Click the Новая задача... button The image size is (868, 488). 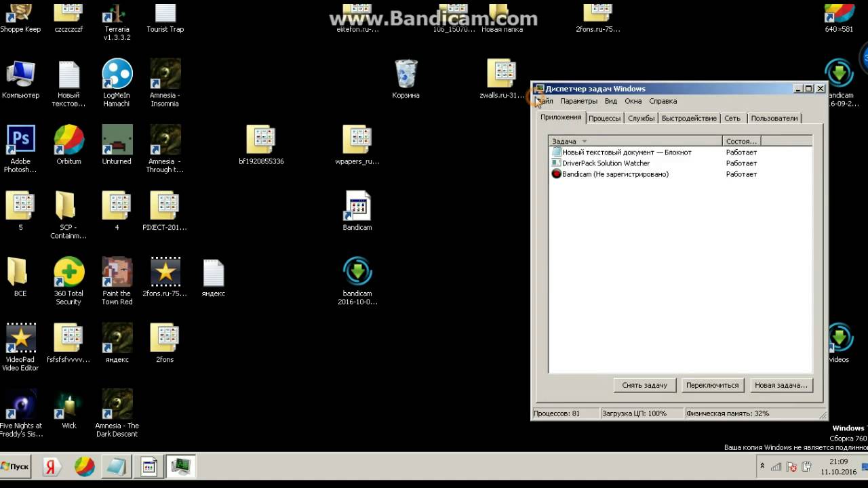coord(781,385)
